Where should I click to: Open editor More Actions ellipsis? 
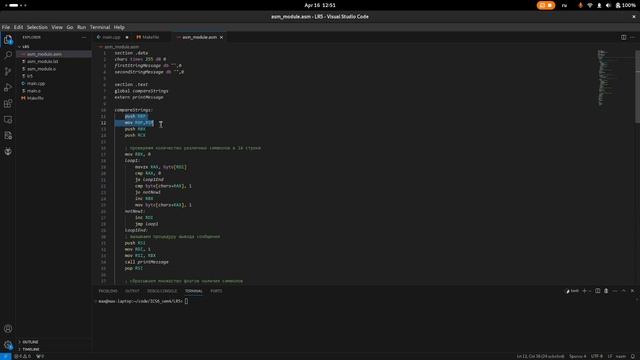pyautogui.click(x=632, y=37)
